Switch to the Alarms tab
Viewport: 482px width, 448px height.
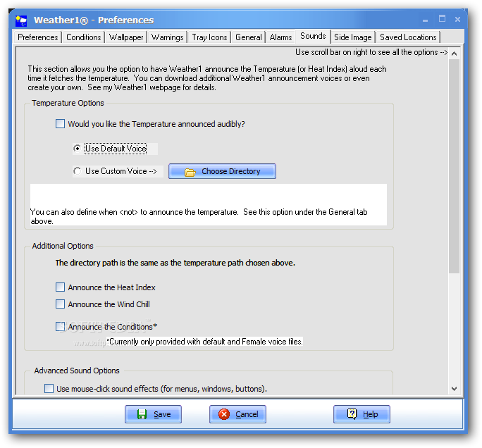click(280, 37)
